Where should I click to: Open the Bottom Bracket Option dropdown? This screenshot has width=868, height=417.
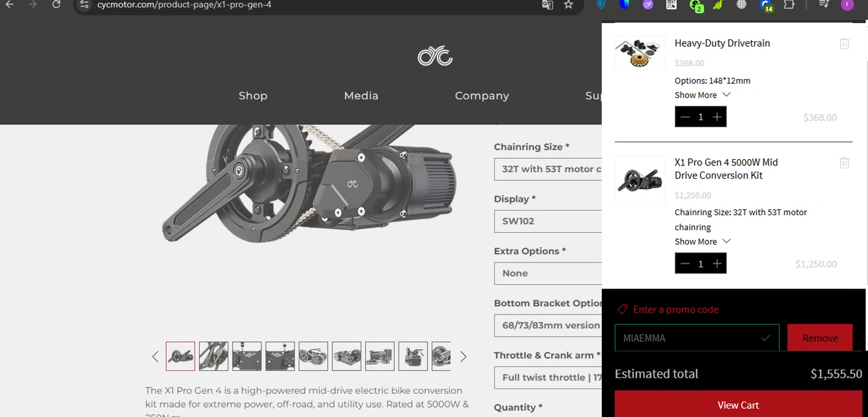coord(548,325)
